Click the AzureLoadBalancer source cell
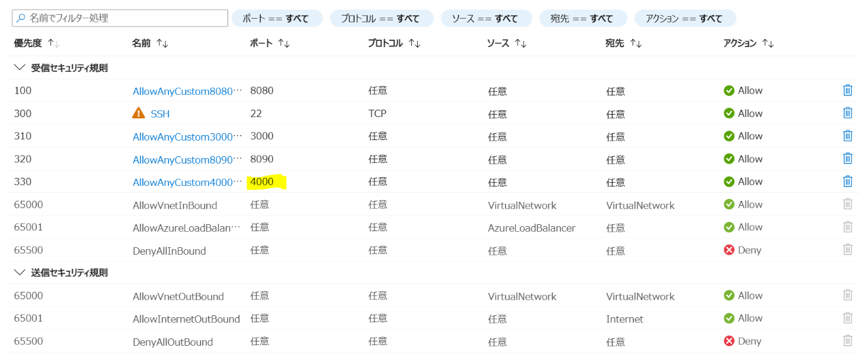This screenshot has width=868, height=360. [x=532, y=228]
